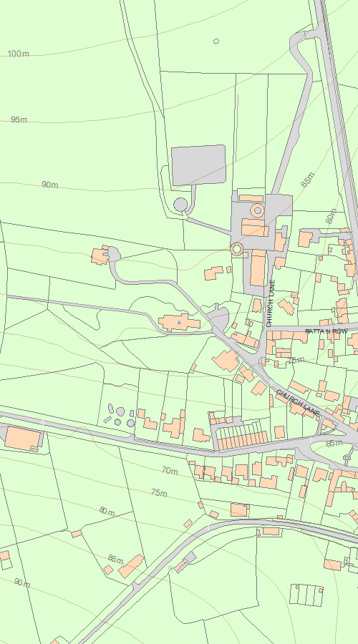Select the large grey rectangular enclosure
The image size is (358, 644).
point(198,165)
